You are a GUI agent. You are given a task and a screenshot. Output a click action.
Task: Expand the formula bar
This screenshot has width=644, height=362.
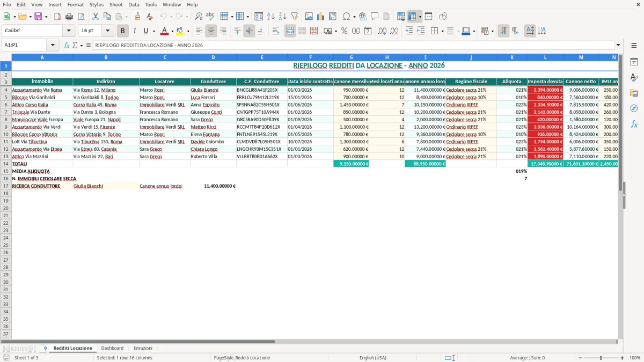click(x=618, y=46)
